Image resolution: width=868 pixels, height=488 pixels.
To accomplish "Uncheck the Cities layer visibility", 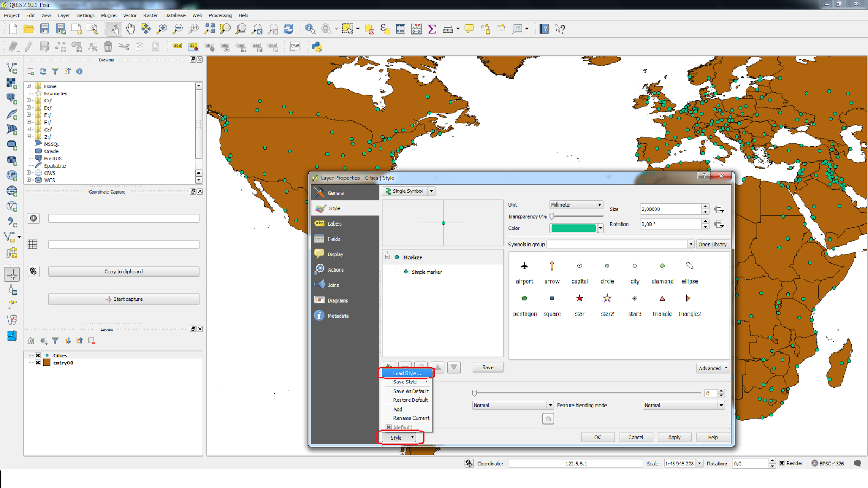I will 37,355.
